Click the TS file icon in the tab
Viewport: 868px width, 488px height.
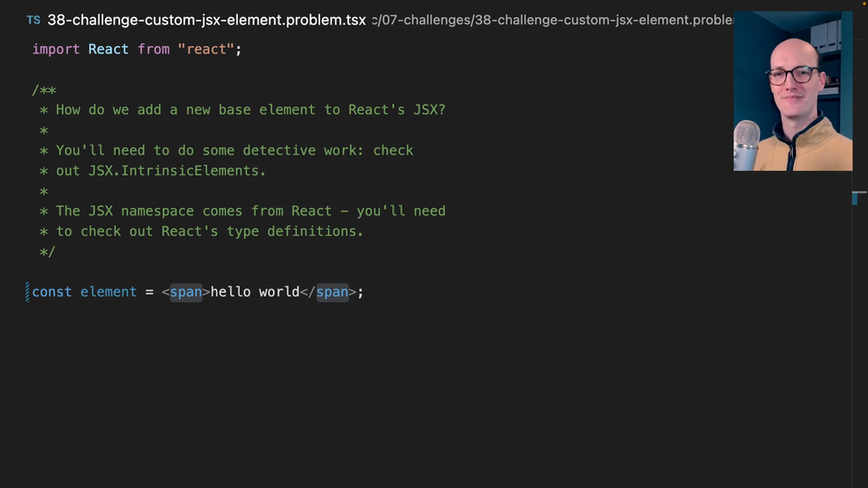point(33,20)
